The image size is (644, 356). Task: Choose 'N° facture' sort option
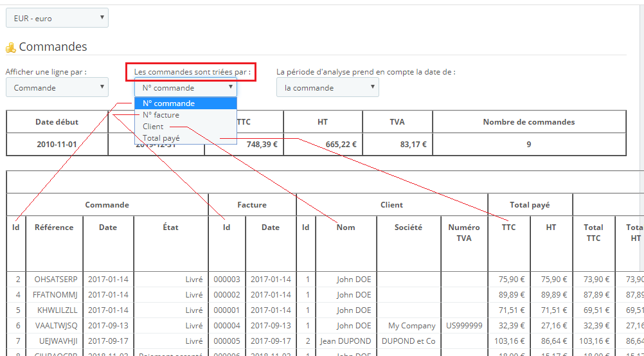[186, 115]
